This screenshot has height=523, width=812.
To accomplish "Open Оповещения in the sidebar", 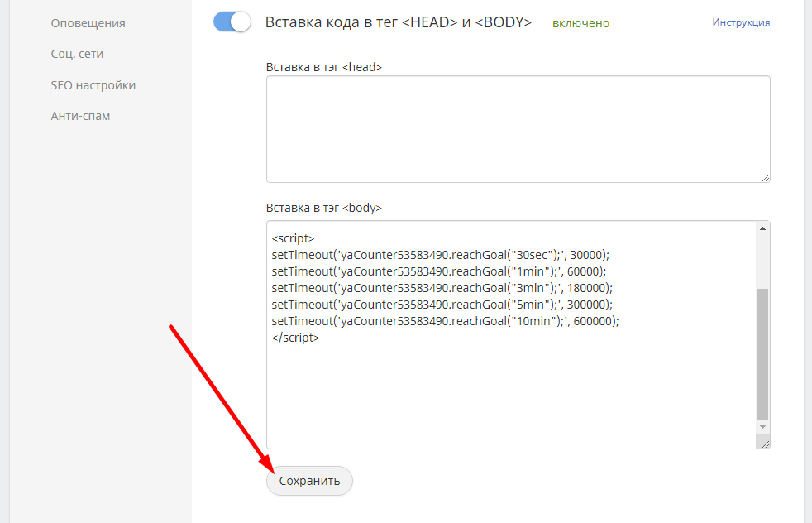I will (x=88, y=23).
